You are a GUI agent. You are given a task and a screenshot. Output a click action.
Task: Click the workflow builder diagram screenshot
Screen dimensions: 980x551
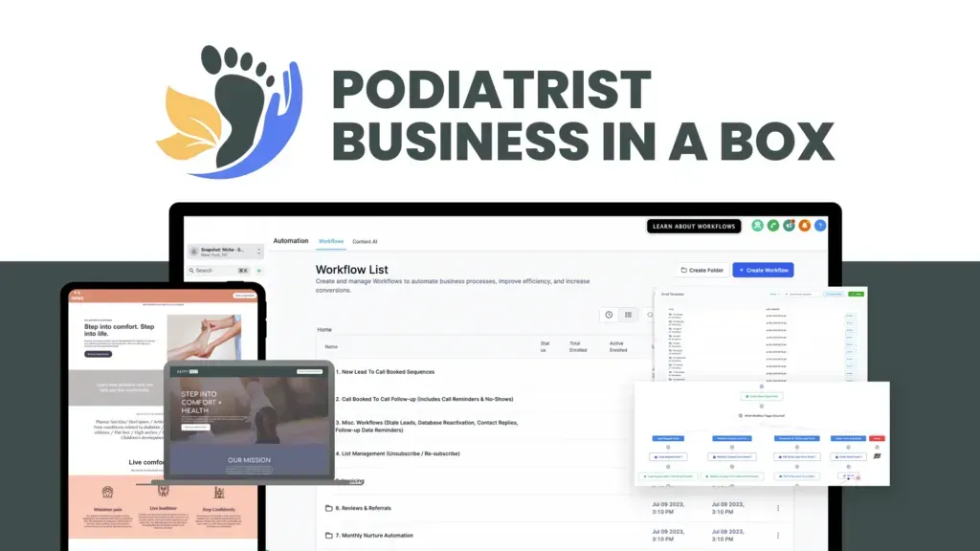[761, 433]
